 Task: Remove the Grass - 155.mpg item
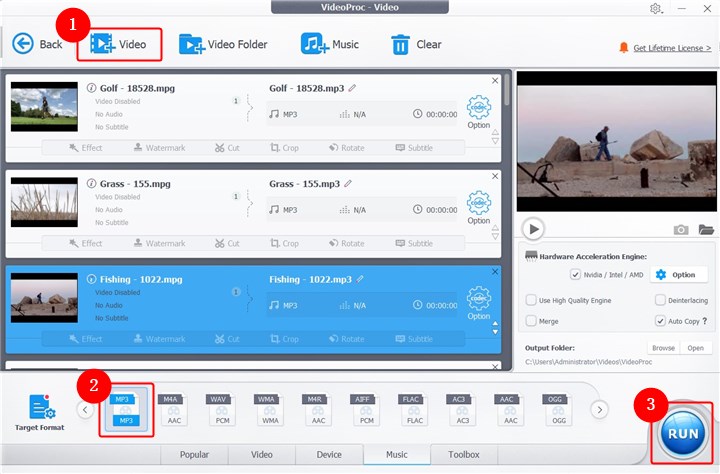[x=495, y=176]
